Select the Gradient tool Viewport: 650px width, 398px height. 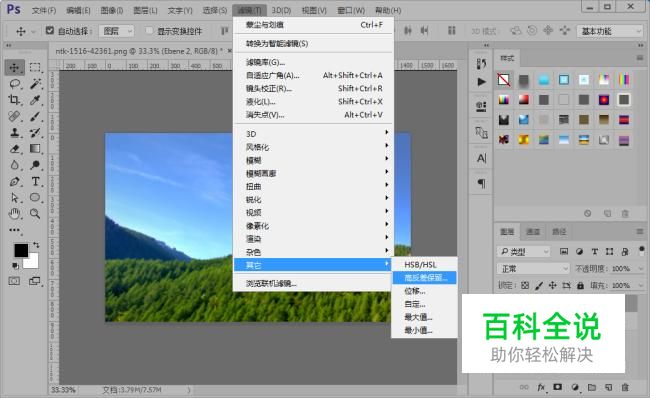(x=35, y=148)
